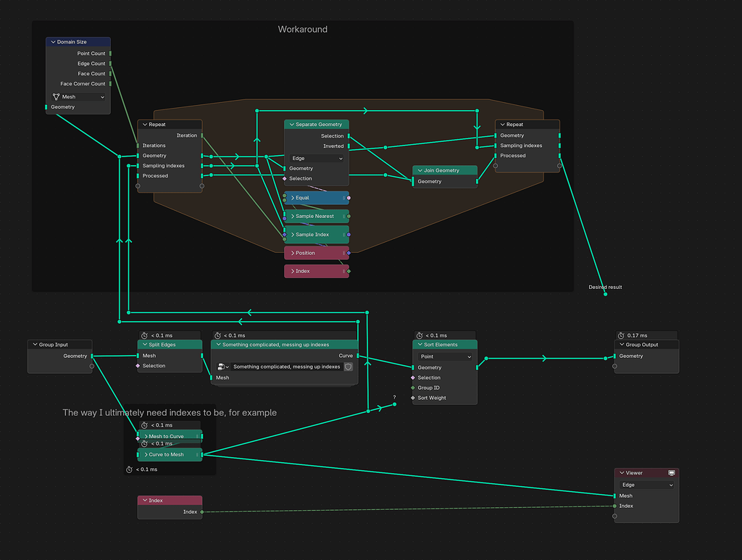Collapse the Domain Size node

53,42
